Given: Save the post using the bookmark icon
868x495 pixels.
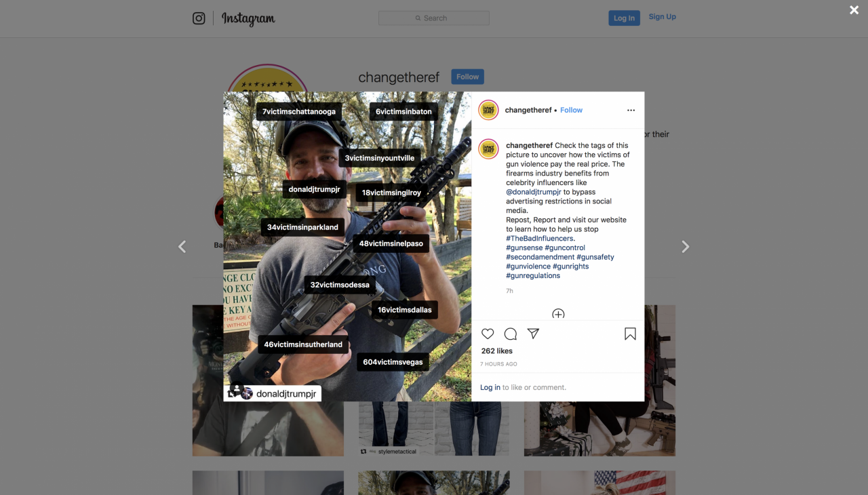Looking at the screenshot, I should pos(630,334).
